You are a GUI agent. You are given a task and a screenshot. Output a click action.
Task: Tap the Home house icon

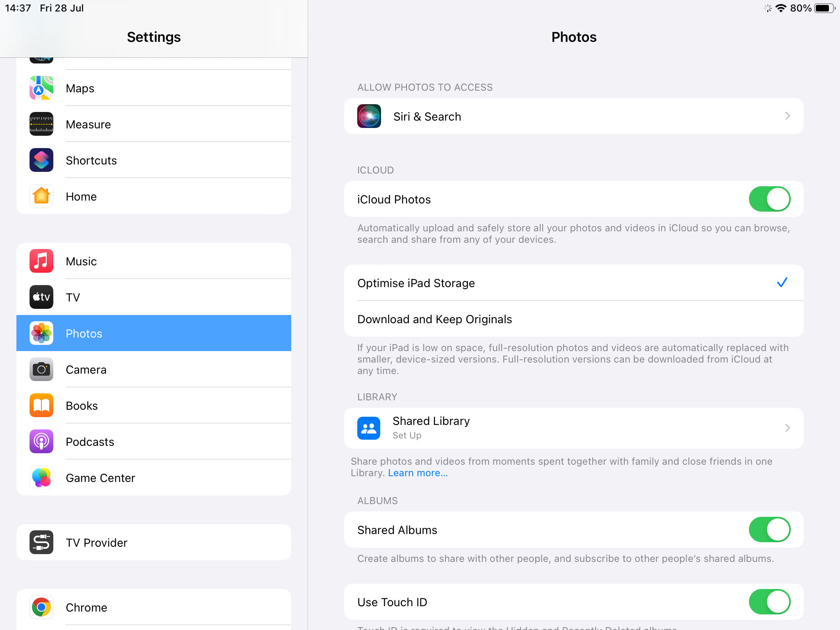coord(41,196)
